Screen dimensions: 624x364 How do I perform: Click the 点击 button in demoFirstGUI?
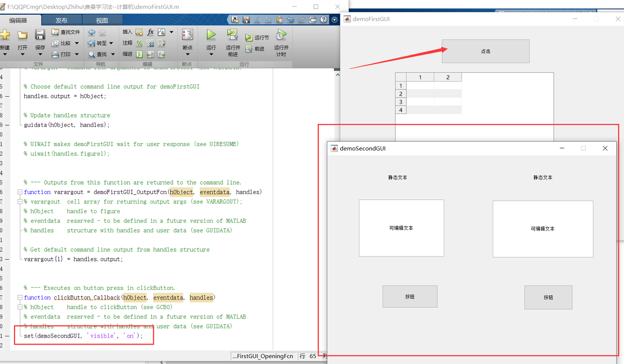click(485, 51)
